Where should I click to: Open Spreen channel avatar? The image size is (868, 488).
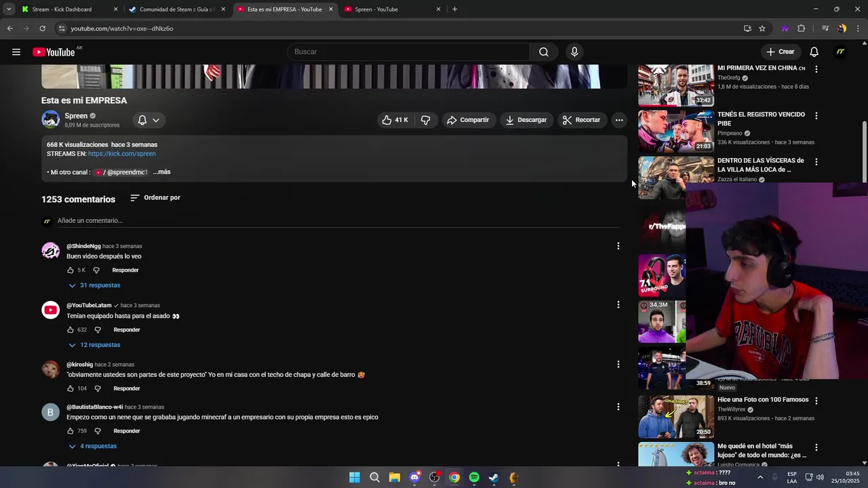pyautogui.click(x=51, y=120)
